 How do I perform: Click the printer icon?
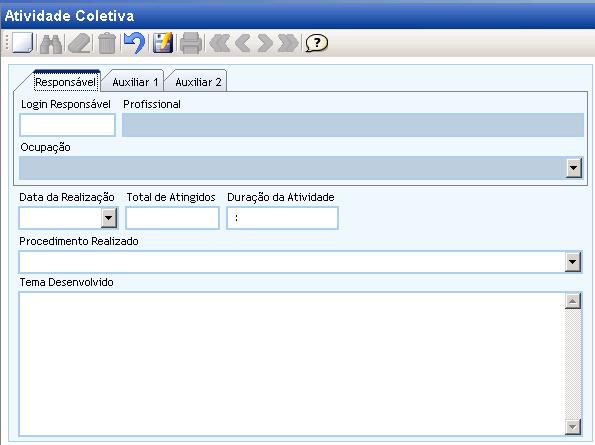[191, 43]
